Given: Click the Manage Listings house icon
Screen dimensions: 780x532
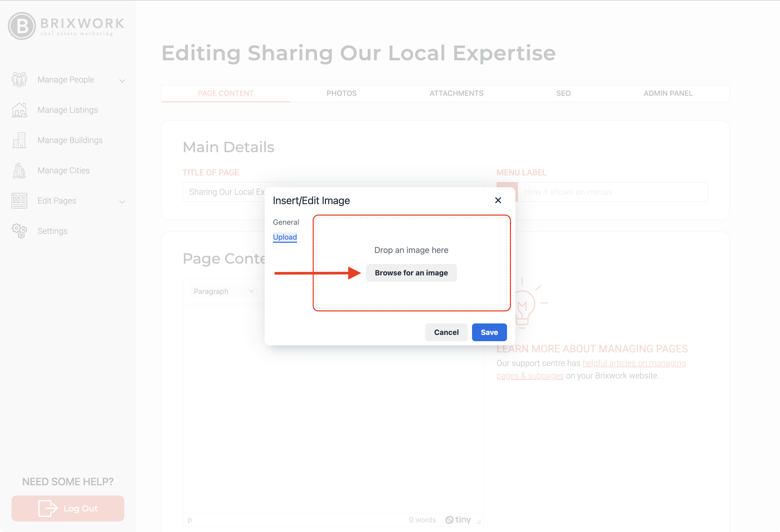Looking at the screenshot, I should pyautogui.click(x=19, y=110).
